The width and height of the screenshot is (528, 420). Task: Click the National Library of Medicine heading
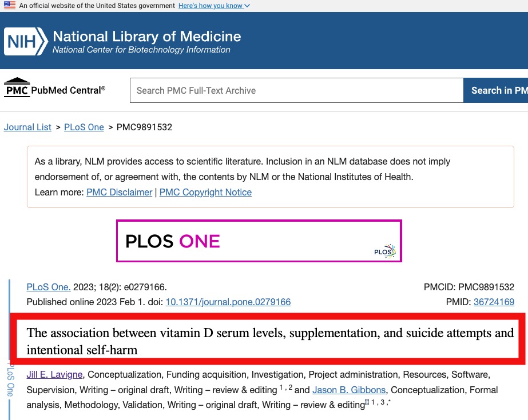coord(147,37)
